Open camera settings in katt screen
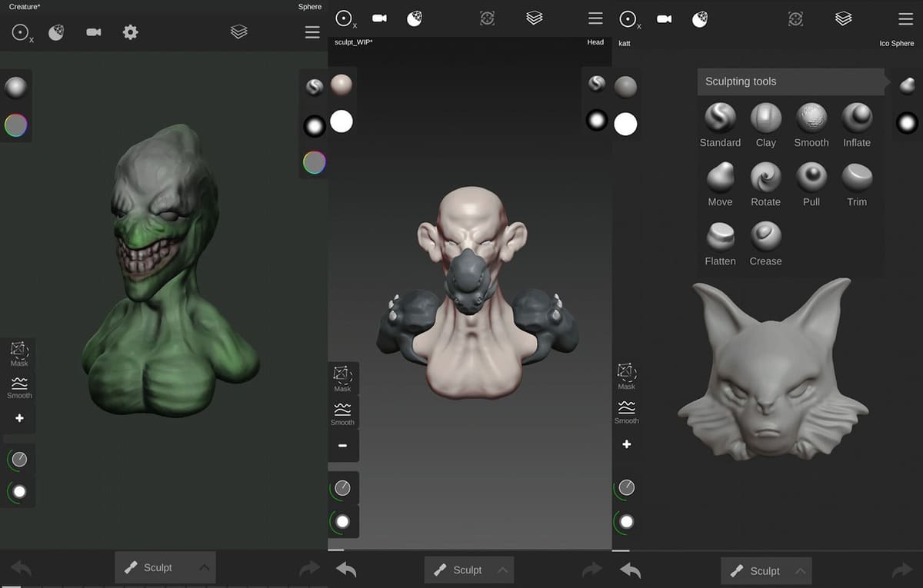Screen dimensions: 923x588 (x=665, y=18)
